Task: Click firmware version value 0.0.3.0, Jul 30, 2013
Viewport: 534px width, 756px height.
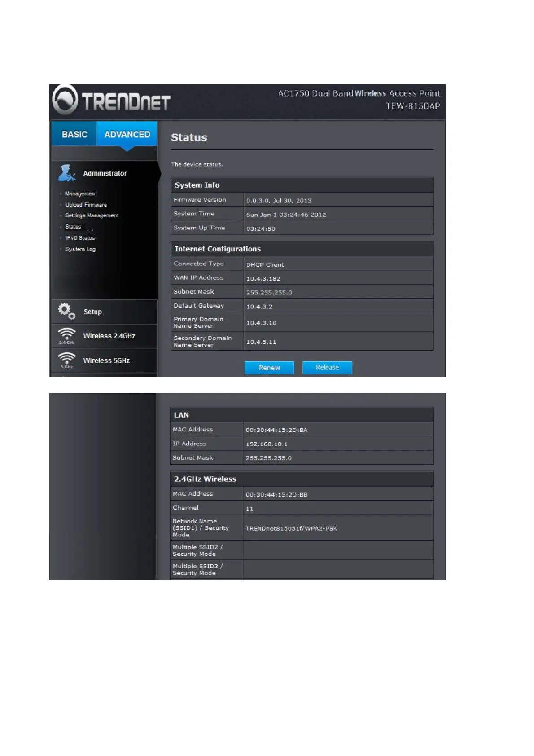Action: (x=279, y=201)
